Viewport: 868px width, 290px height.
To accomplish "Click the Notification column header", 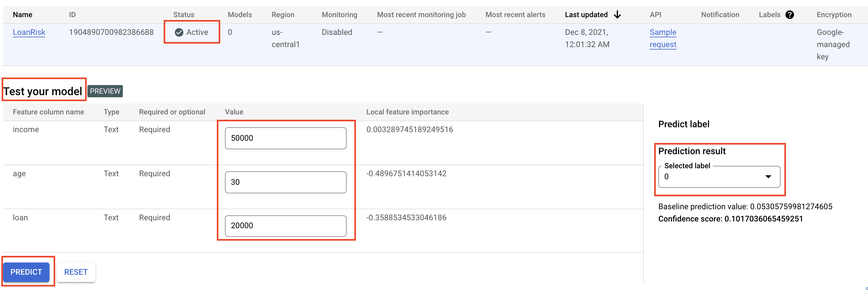I will click(720, 15).
